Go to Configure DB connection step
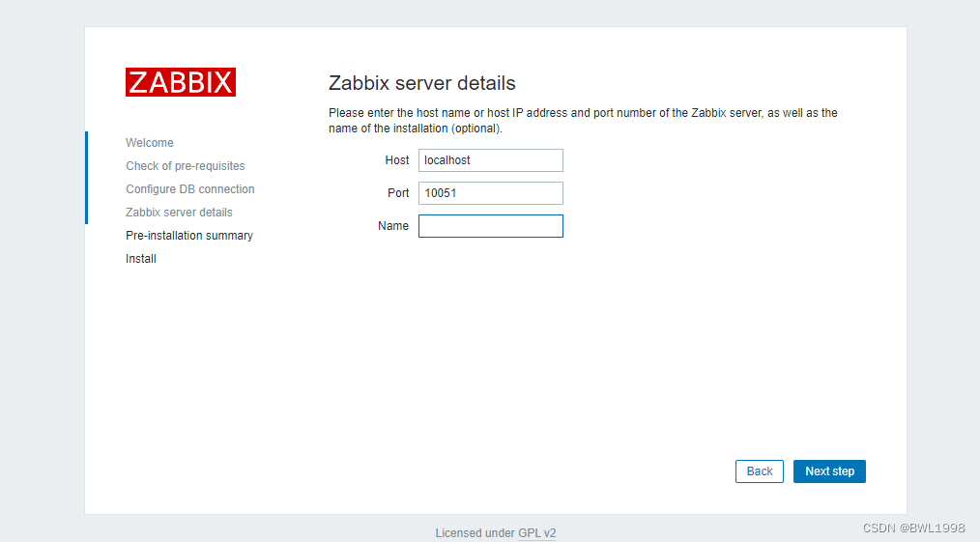The width and height of the screenshot is (980, 542). tap(190, 188)
